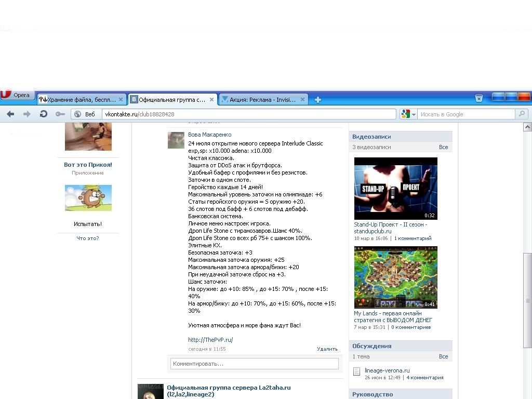Open the closed tabs trash icon
Image resolution: width=532 pixels, height=399 pixels.
[478, 98]
